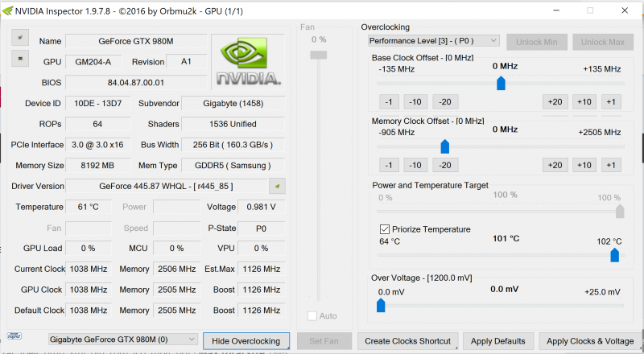Image resolution: width=644 pixels, height=354 pixels.
Task: Click the Over Voltage slider handle
Action: tap(381, 306)
